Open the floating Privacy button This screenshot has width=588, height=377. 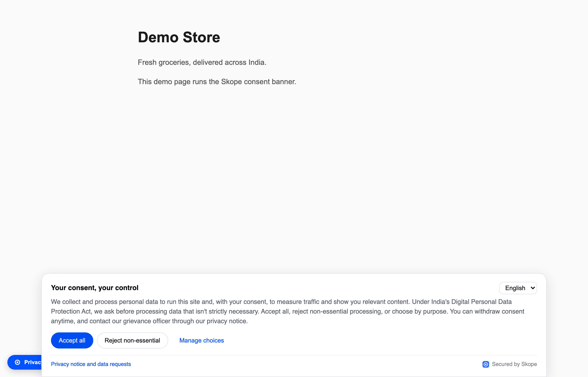click(x=24, y=362)
